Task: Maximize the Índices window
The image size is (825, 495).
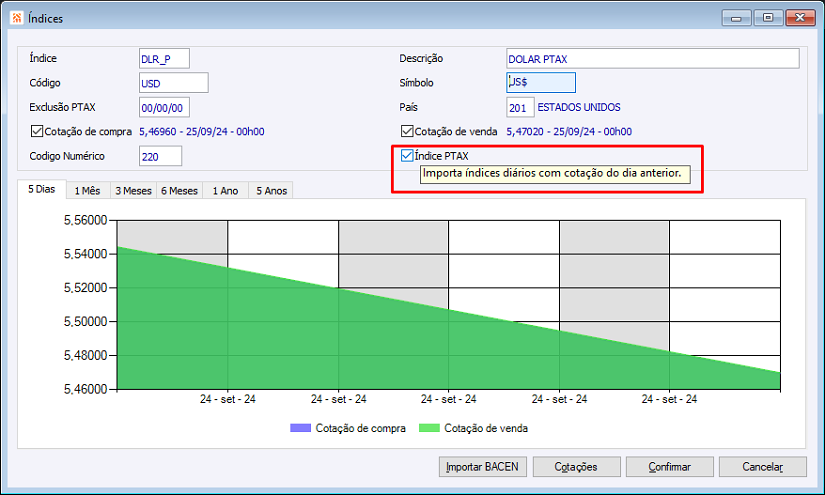Action: click(768, 18)
